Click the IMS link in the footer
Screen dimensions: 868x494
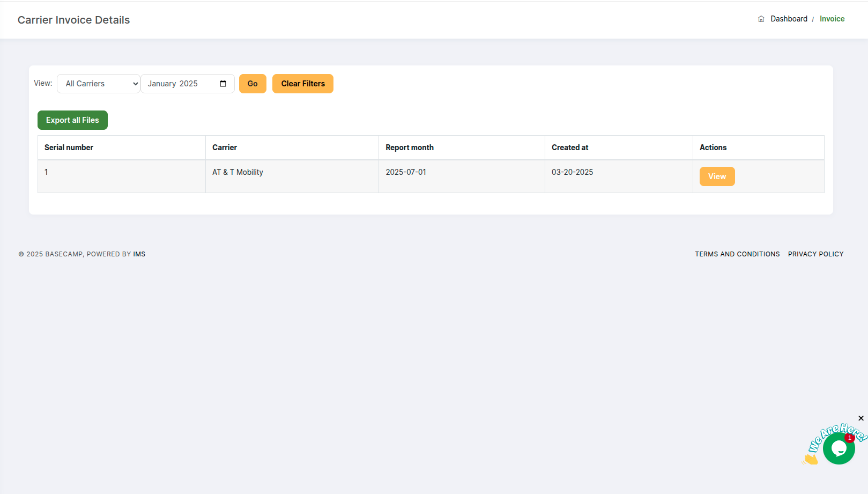pos(139,254)
